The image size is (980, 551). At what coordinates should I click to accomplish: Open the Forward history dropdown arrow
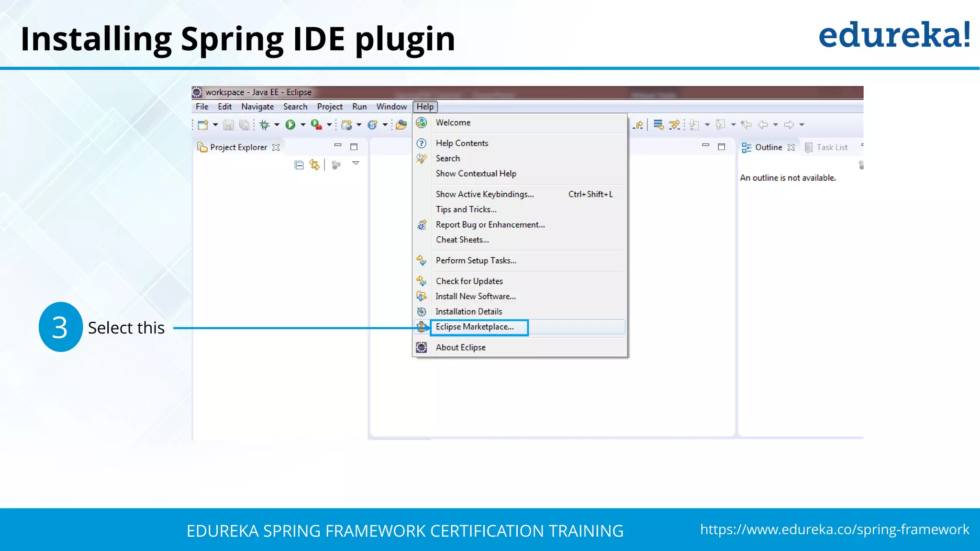[802, 125]
